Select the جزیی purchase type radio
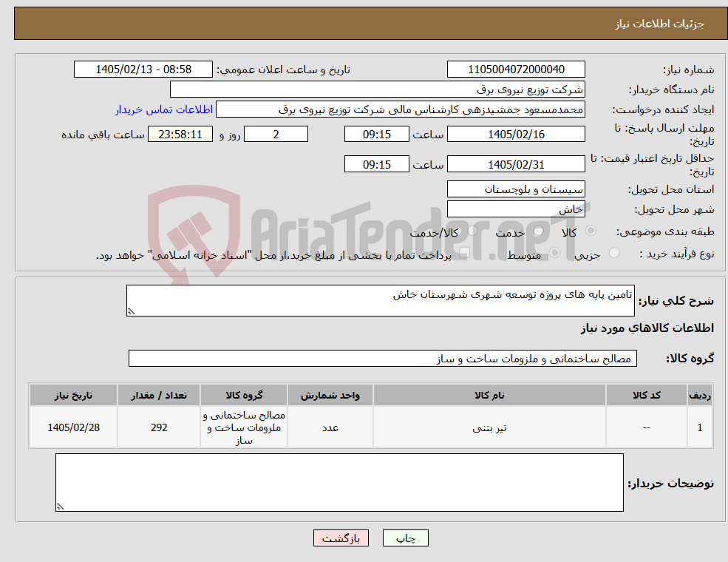 614,253
